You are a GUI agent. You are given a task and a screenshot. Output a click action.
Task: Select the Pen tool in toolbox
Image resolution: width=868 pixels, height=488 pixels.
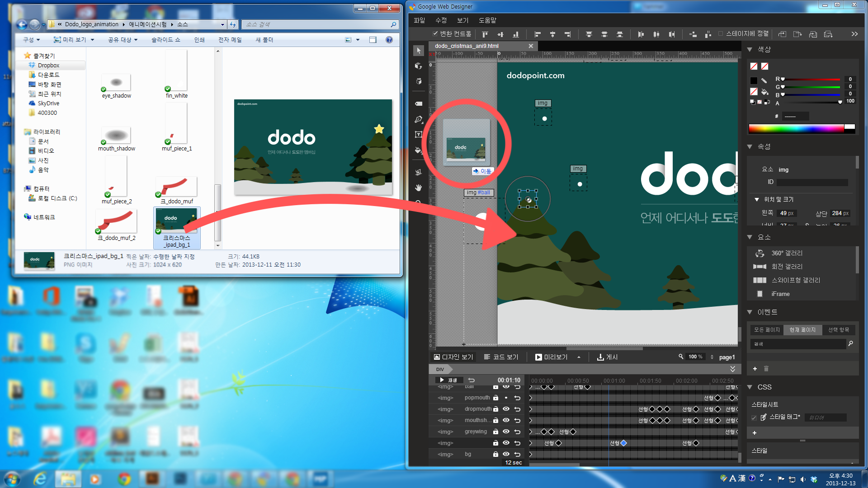[x=418, y=119]
